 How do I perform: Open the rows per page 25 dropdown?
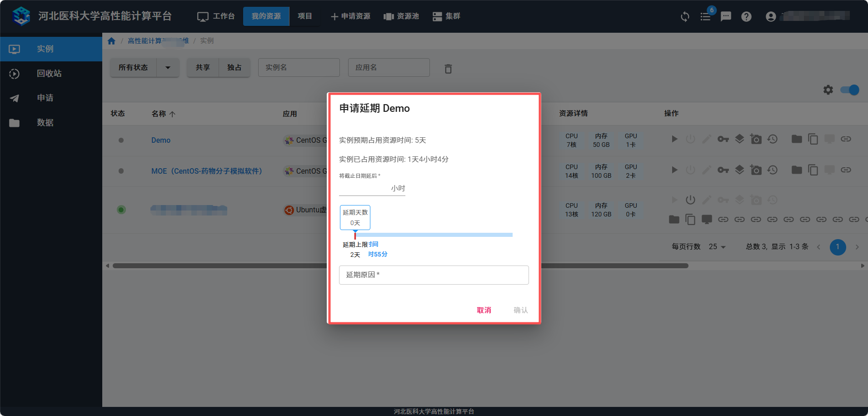tap(717, 247)
